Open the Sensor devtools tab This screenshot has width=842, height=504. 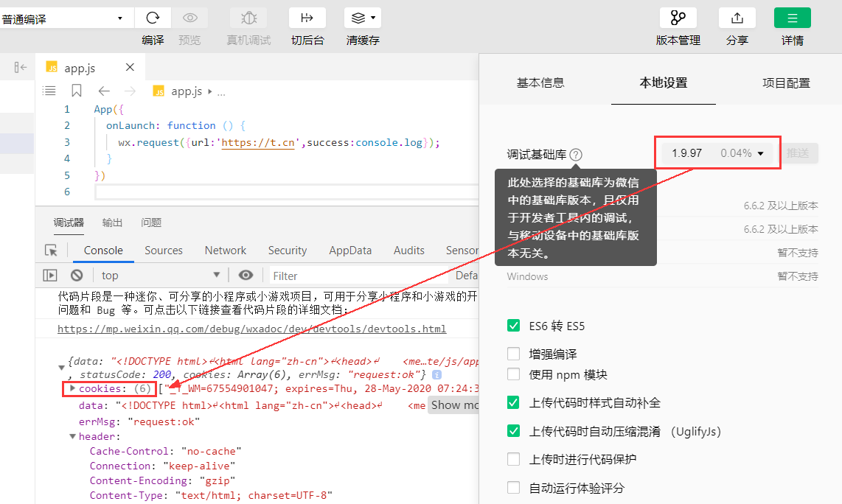462,250
